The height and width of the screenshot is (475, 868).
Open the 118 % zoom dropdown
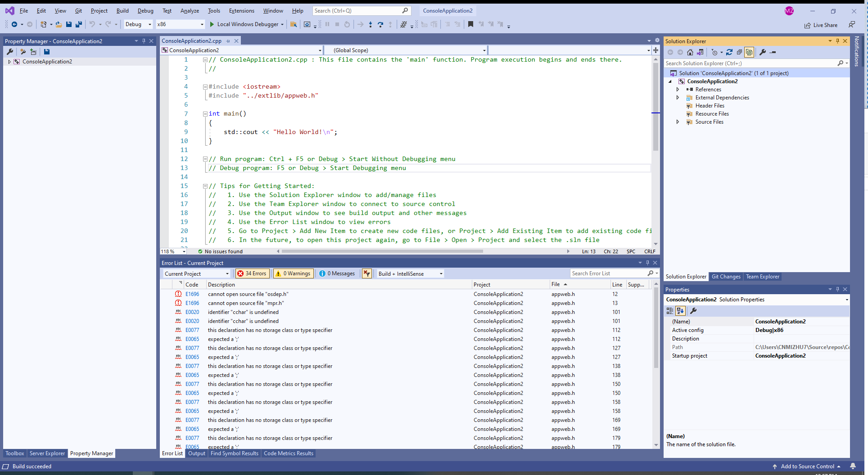(173, 251)
